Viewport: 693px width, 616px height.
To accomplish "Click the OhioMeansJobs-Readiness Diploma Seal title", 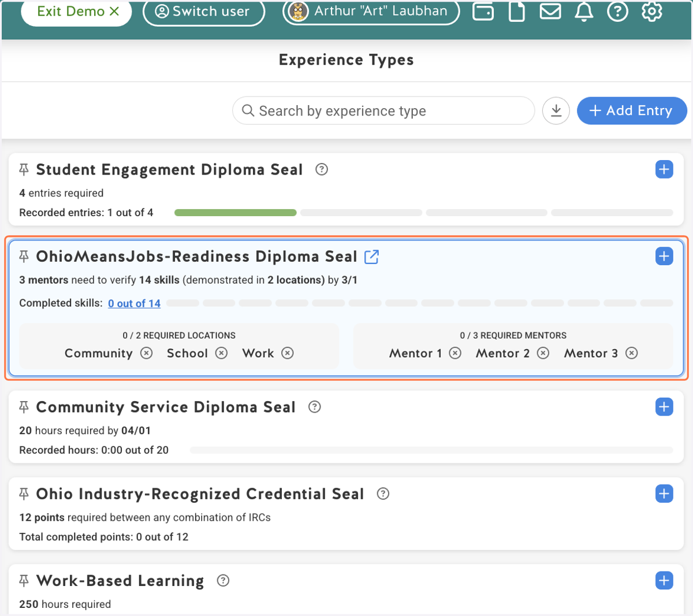I will [x=197, y=257].
